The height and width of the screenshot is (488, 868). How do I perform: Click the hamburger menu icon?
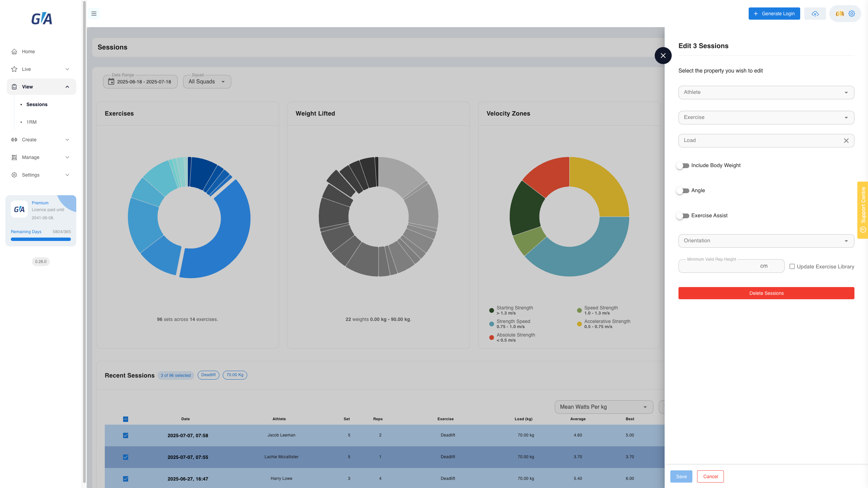click(94, 14)
